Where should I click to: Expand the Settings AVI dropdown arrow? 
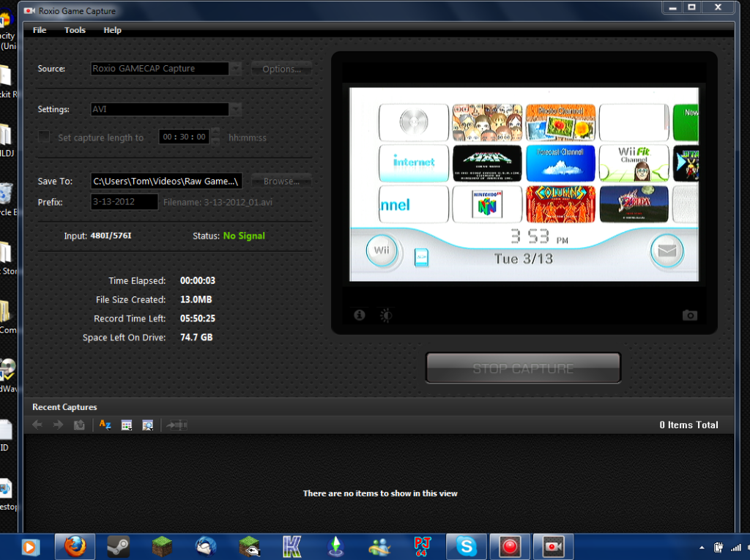[x=236, y=109]
